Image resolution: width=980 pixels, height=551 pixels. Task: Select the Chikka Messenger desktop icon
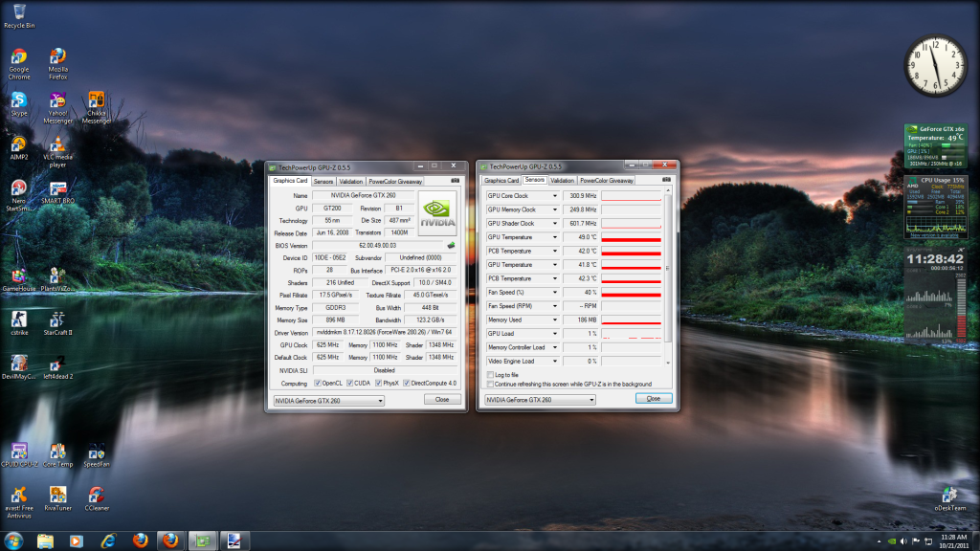click(97, 108)
